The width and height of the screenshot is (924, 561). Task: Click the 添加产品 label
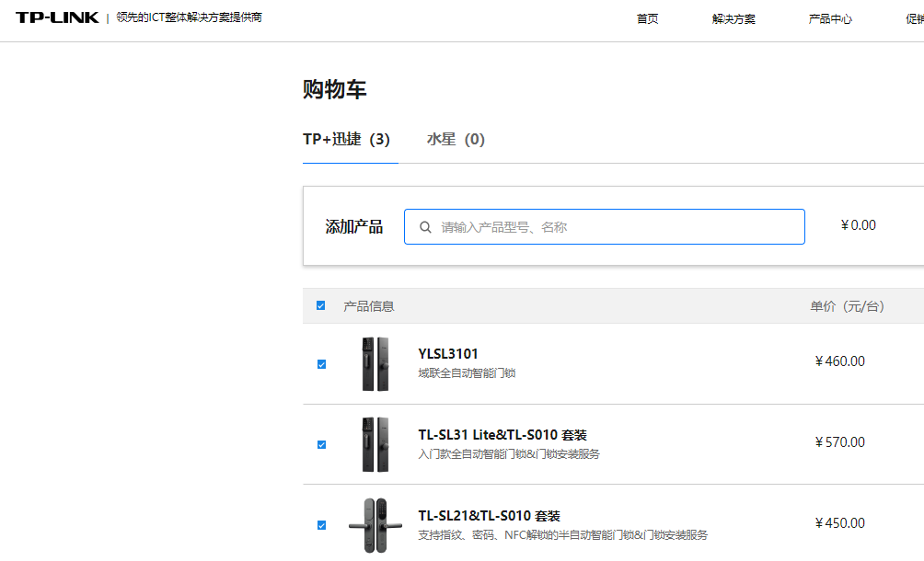tap(354, 226)
